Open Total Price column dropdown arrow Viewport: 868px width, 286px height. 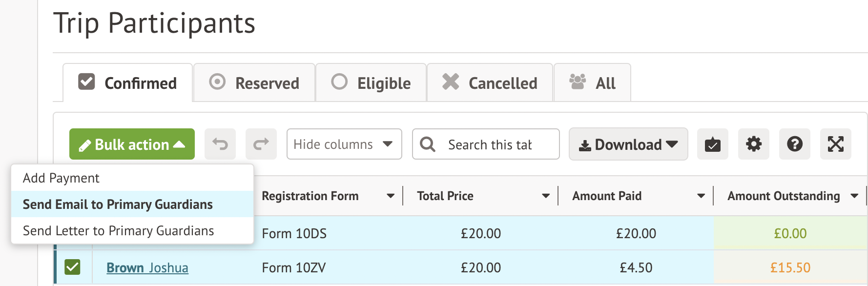coord(546,196)
